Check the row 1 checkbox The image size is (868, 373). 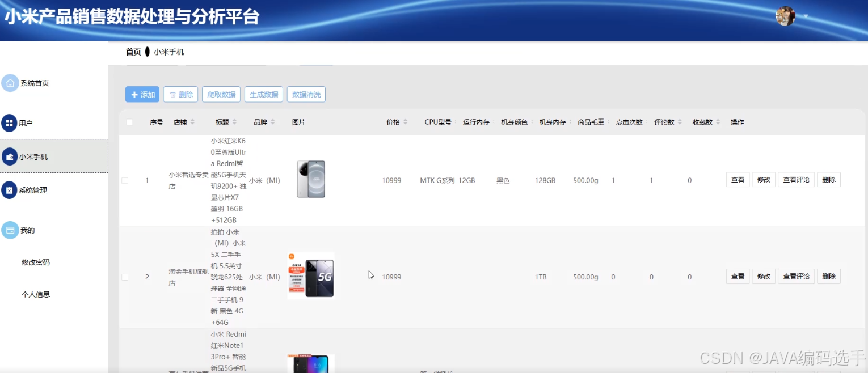125,180
